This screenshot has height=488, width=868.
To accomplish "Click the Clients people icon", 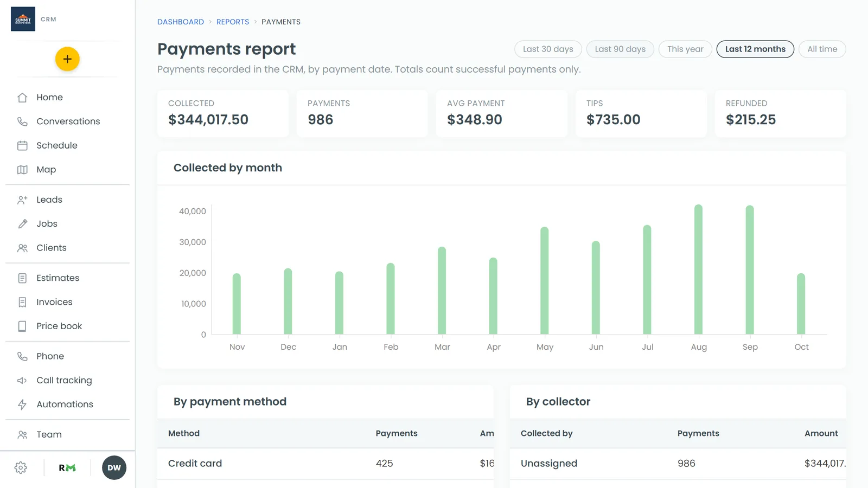I will point(22,248).
